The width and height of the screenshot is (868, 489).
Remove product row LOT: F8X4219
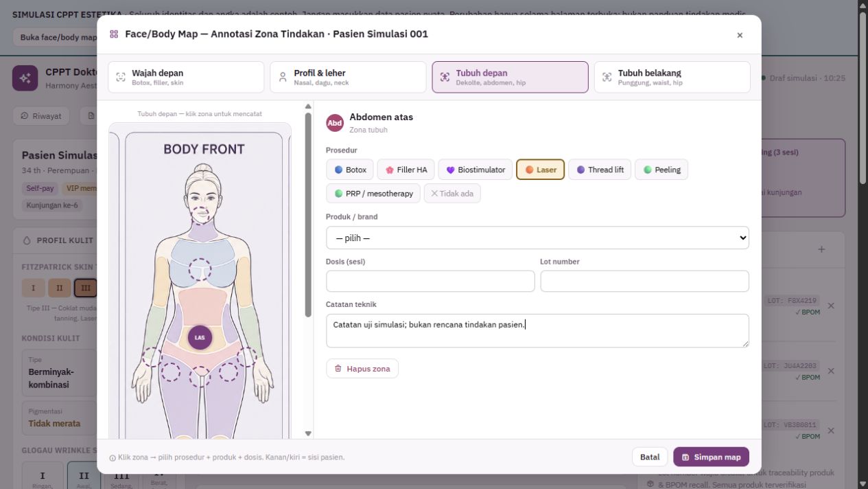(831, 306)
